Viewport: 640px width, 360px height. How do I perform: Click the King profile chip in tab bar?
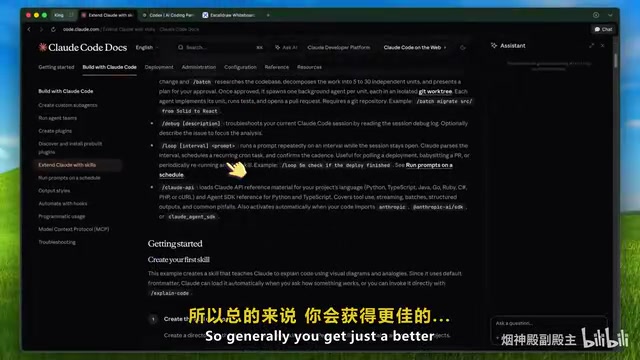(64, 15)
